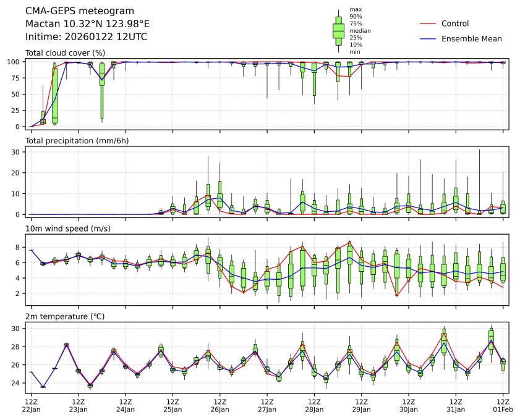Select the Control legend label
The width and height of the screenshot is (520, 420).
pyautogui.click(x=454, y=23)
